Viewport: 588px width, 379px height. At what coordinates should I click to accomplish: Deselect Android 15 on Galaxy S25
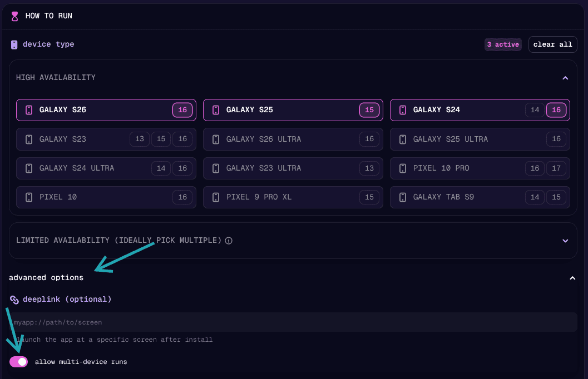click(x=369, y=109)
